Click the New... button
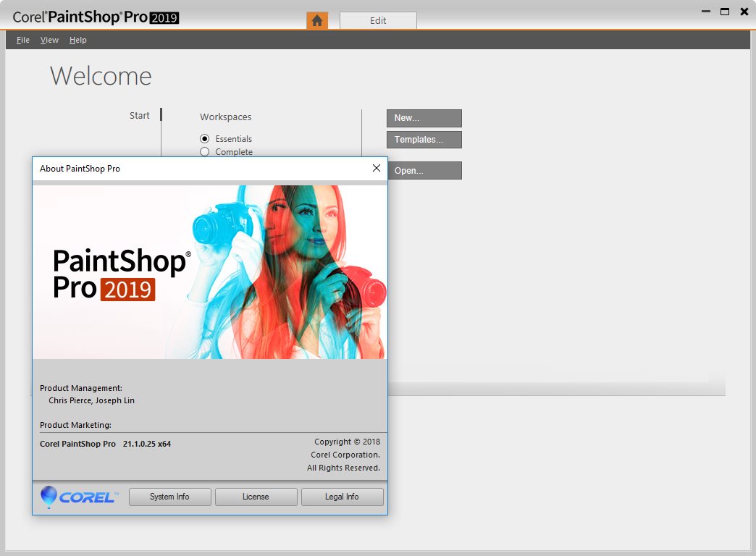This screenshot has width=756, height=556. click(424, 118)
